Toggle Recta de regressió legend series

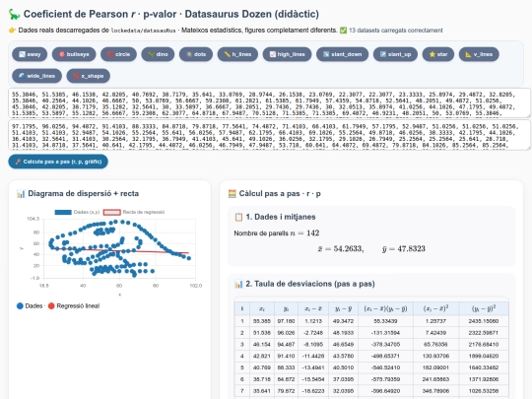tap(134, 212)
